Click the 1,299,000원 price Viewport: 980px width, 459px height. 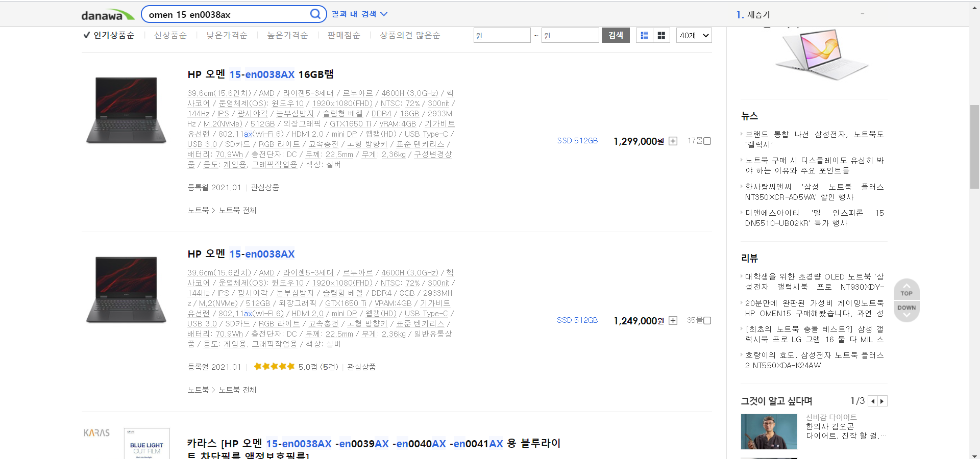tap(639, 141)
